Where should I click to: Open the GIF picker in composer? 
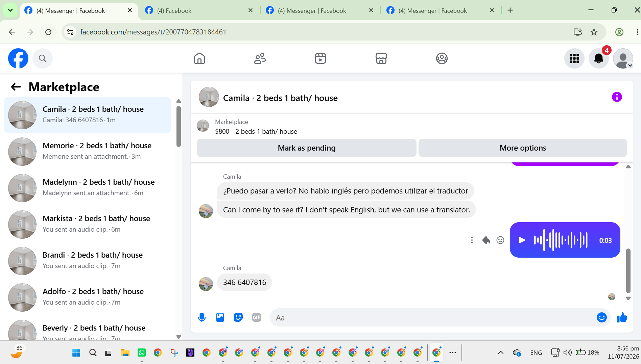coord(257,317)
